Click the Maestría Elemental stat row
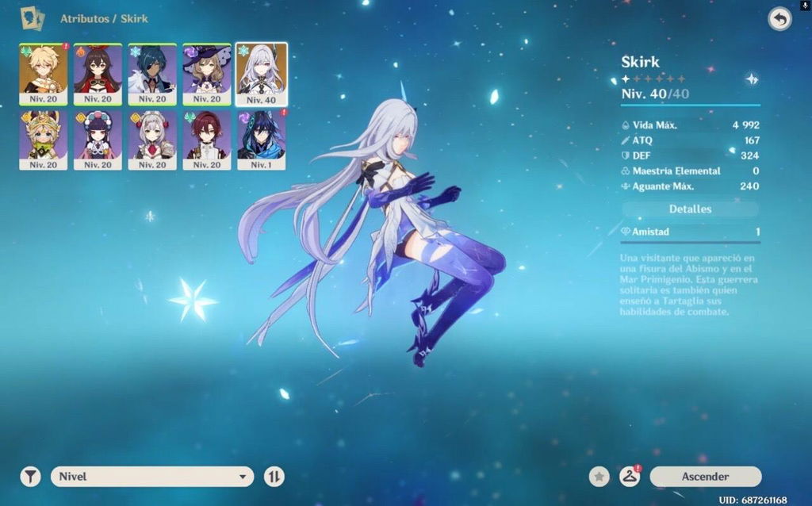Screen dimensions: 812x506 (691, 171)
